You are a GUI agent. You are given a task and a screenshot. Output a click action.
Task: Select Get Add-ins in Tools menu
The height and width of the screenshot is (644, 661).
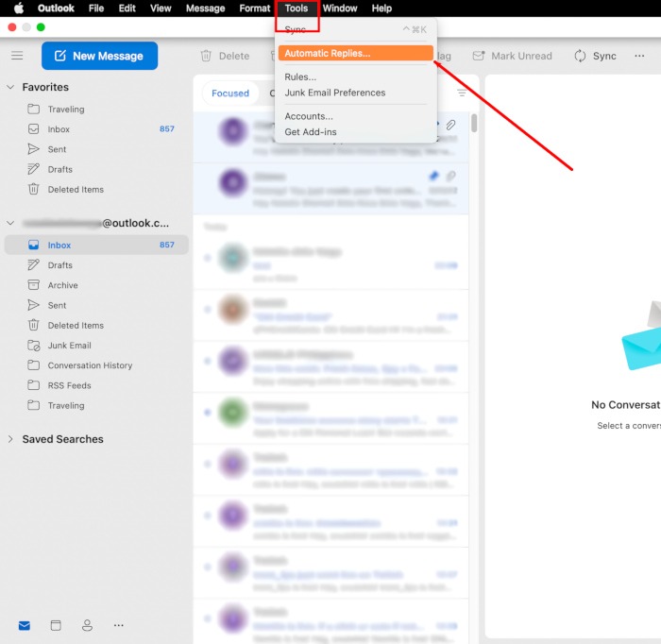tap(355, 132)
